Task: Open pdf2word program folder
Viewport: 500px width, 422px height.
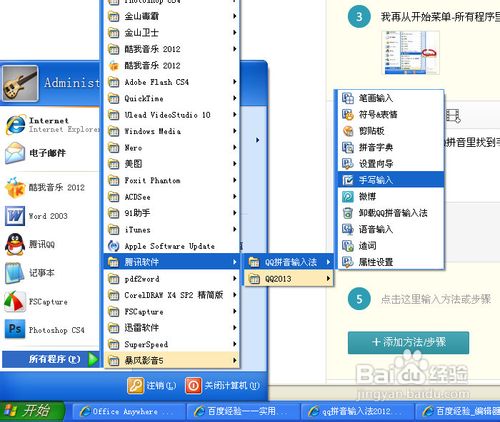Action: click(x=172, y=279)
